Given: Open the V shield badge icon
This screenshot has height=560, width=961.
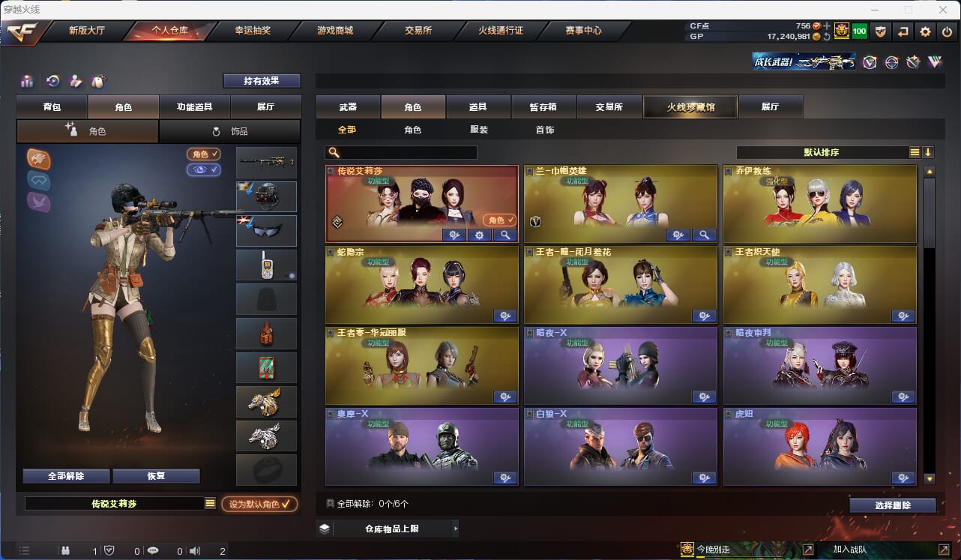Looking at the screenshot, I should [870, 62].
